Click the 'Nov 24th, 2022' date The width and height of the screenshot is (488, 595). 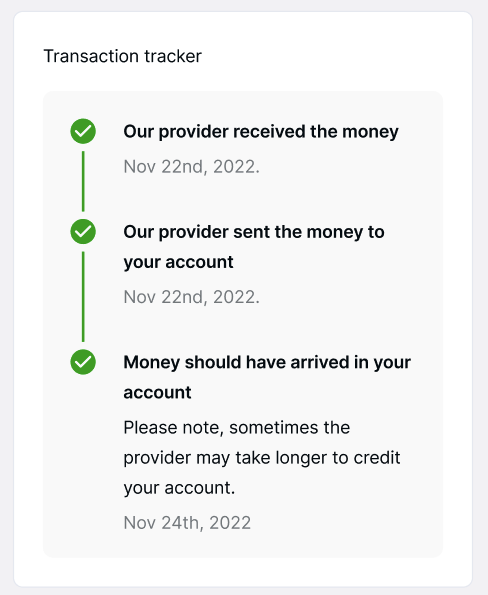point(187,523)
